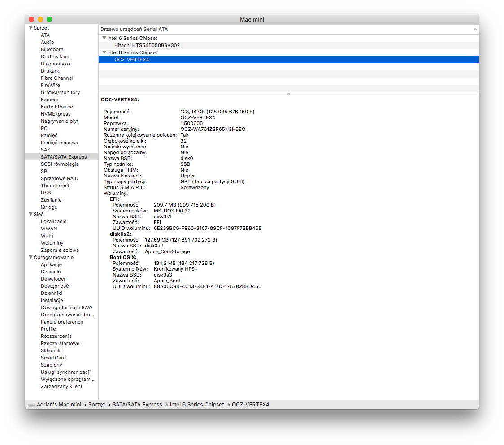Open Rzeczy startowe entry
Screen dimensions: 504x445
click(x=60, y=343)
